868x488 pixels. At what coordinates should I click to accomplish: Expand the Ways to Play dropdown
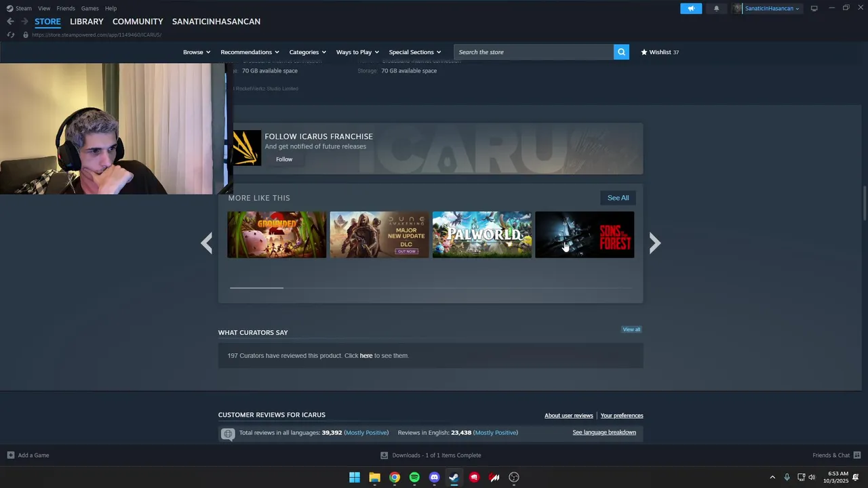pyautogui.click(x=357, y=52)
